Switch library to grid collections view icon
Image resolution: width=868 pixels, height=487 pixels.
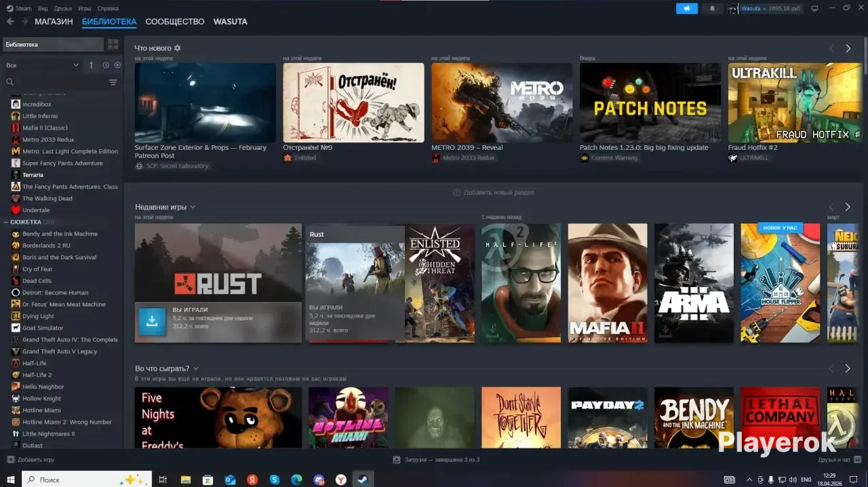click(113, 44)
